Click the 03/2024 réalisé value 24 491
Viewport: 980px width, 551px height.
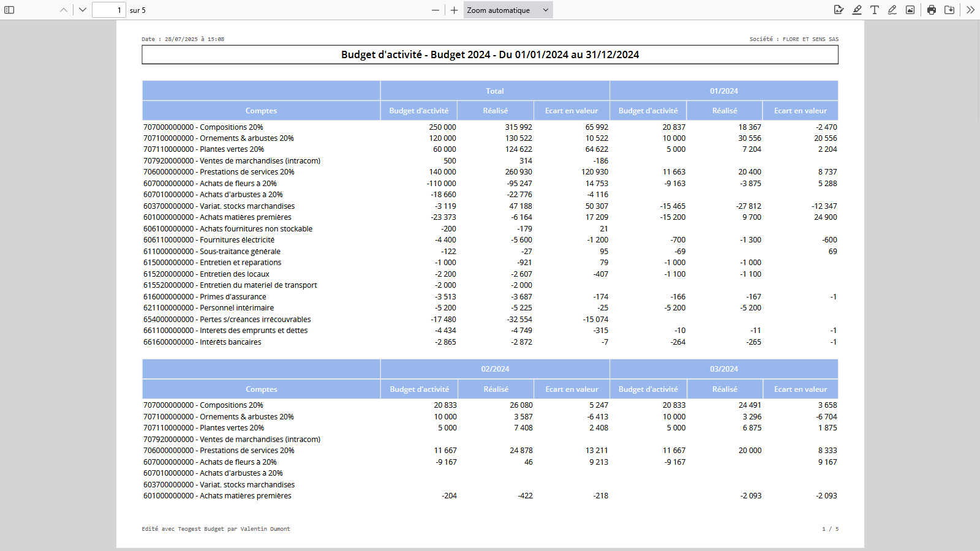[750, 405]
